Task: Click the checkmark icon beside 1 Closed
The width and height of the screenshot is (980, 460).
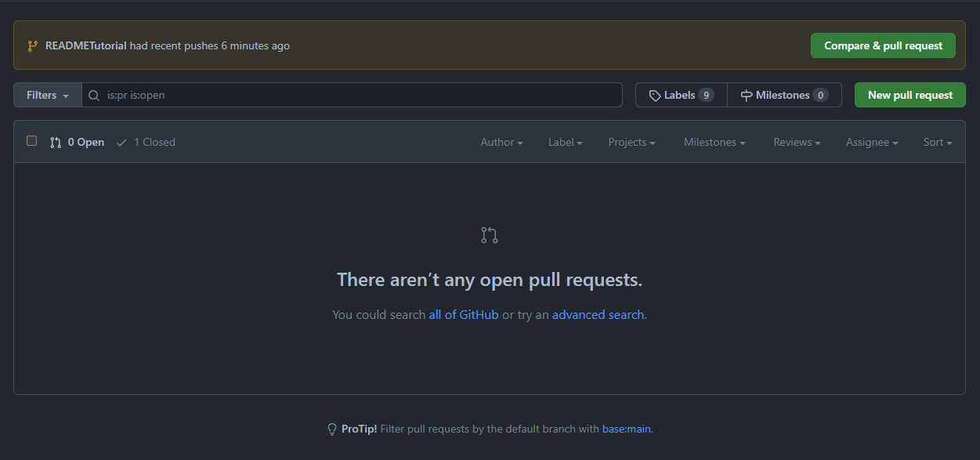Action: click(x=121, y=142)
